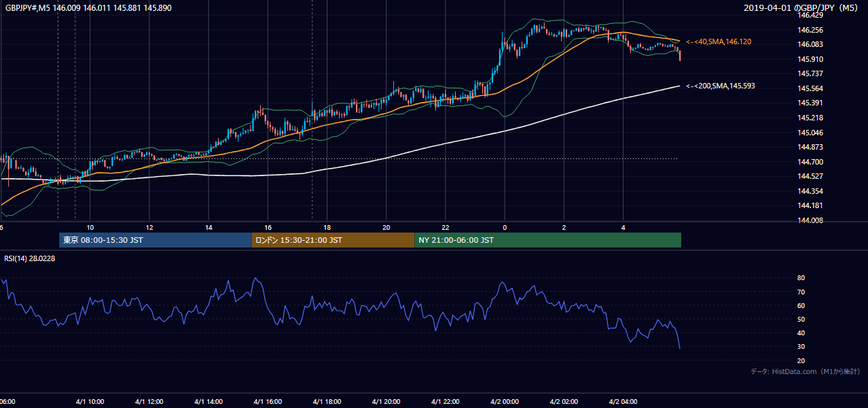Click the 4/1 18:00 bottom time label

pyautogui.click(x=327, y=402)
